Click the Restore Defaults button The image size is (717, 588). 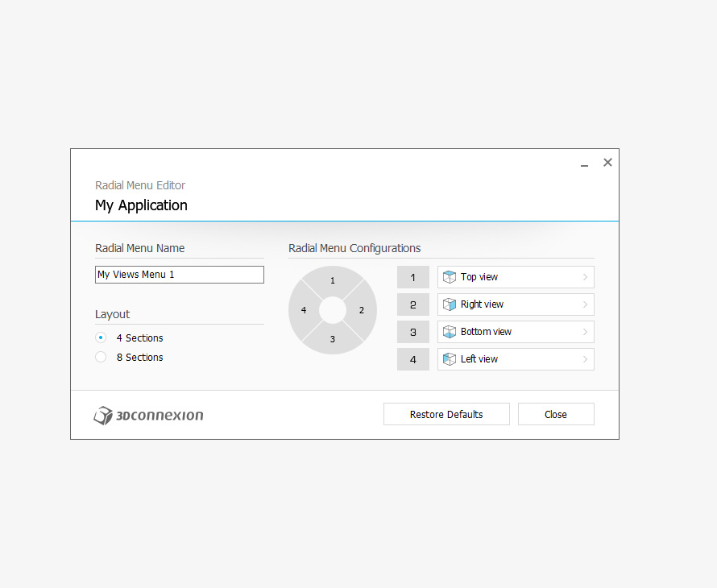tap(446, 415)
